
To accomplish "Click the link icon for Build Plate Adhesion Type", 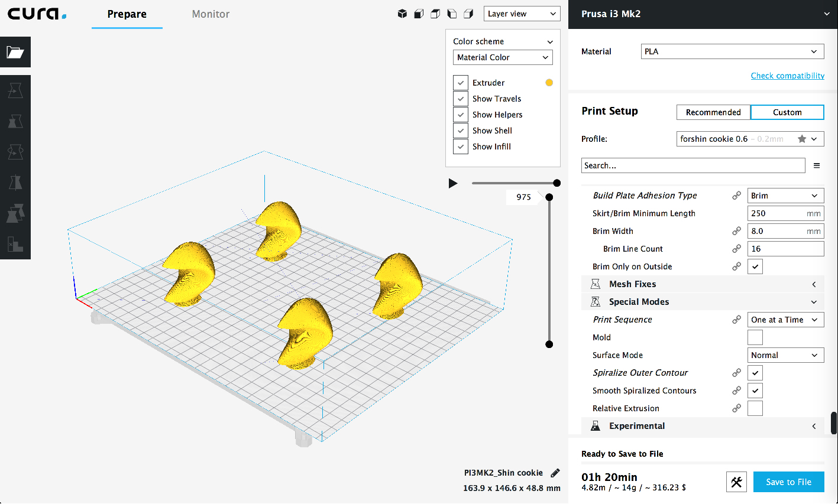I will pos(736,196).
